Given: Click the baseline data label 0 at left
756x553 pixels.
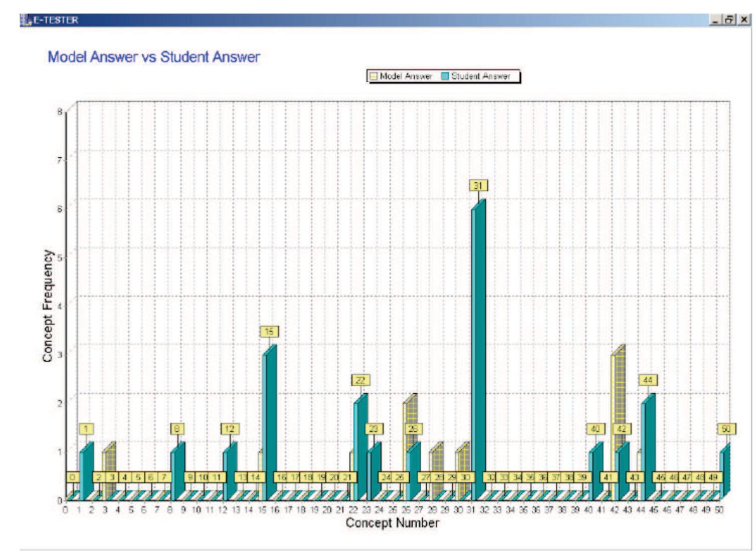Looking at the screenshot, I should pos(73,478).
